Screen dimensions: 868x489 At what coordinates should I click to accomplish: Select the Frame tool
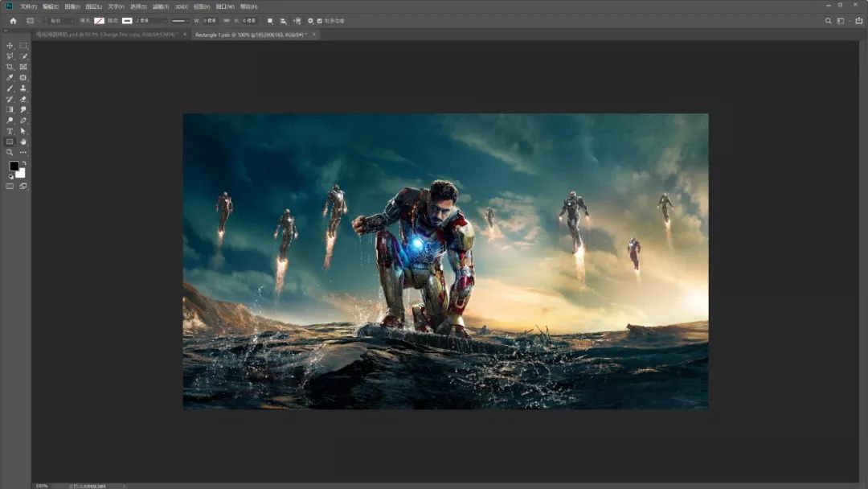pyautogui.click(x=23, y=67)
